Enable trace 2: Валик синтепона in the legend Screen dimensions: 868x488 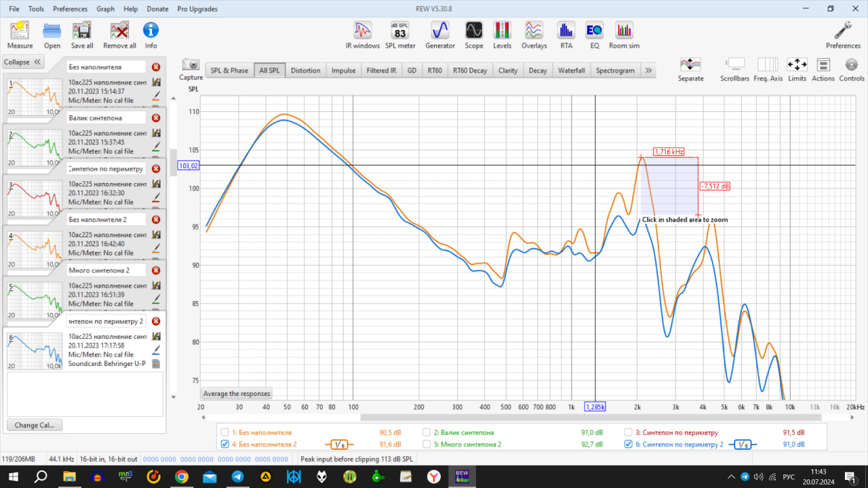(427, 432)
